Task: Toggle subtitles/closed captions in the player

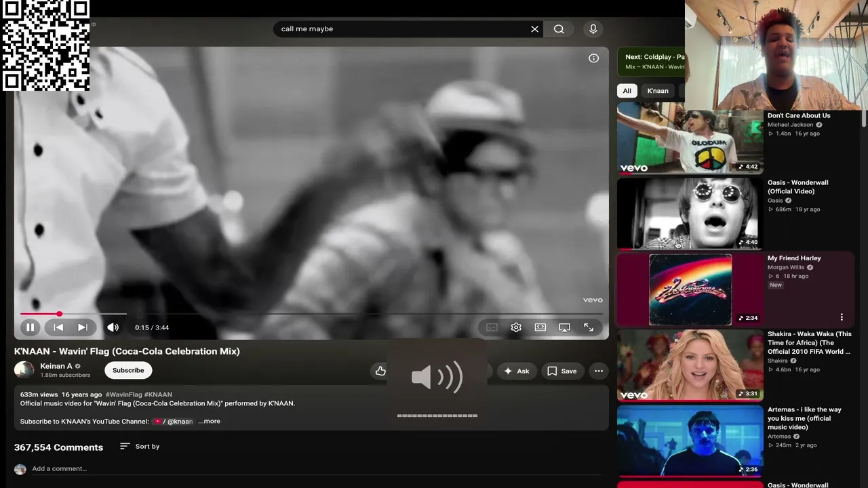Action: pyautogui.click(x=492, y=327)
